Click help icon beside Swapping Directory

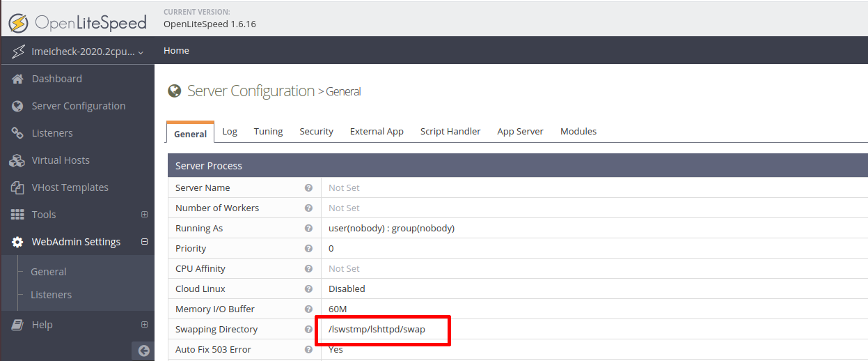click(x=308, y=330)
